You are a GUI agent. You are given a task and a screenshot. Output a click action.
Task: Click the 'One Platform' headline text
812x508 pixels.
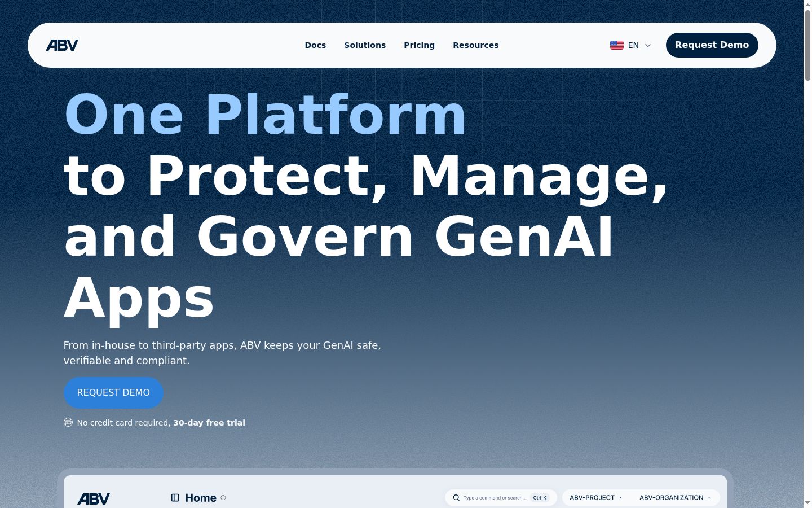pyautogui.click(x=265, y=115)
